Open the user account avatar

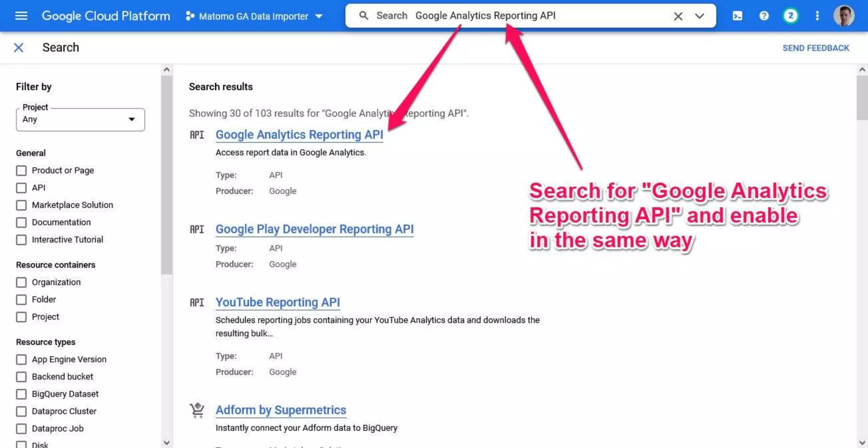point(843,16)
